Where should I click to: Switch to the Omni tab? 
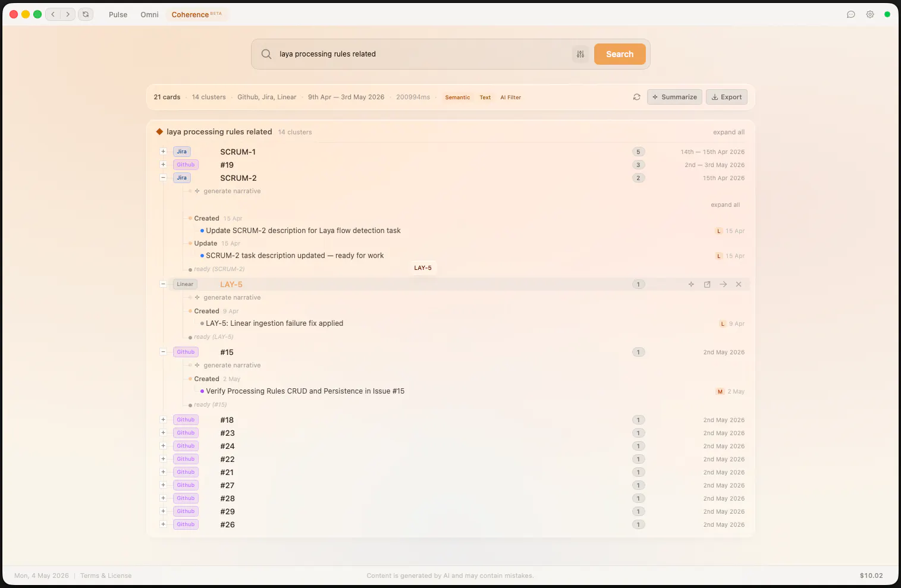pyautogui.click(x=149, y=14)
